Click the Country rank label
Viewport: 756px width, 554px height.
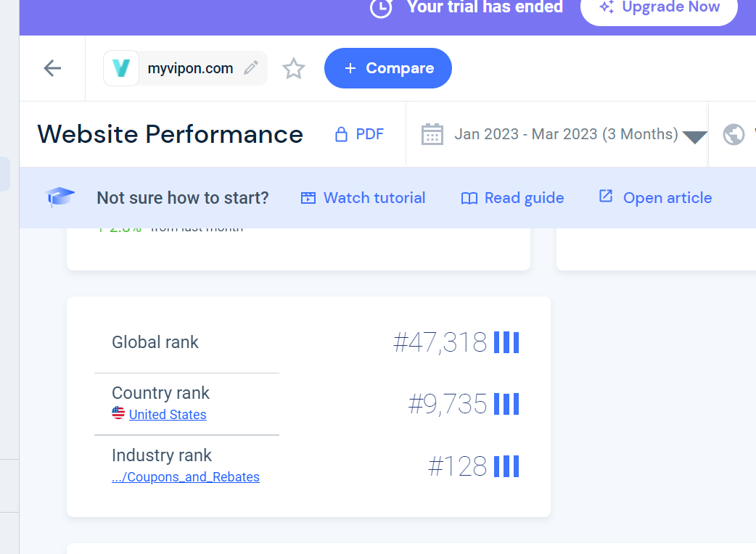pos(160,393)
